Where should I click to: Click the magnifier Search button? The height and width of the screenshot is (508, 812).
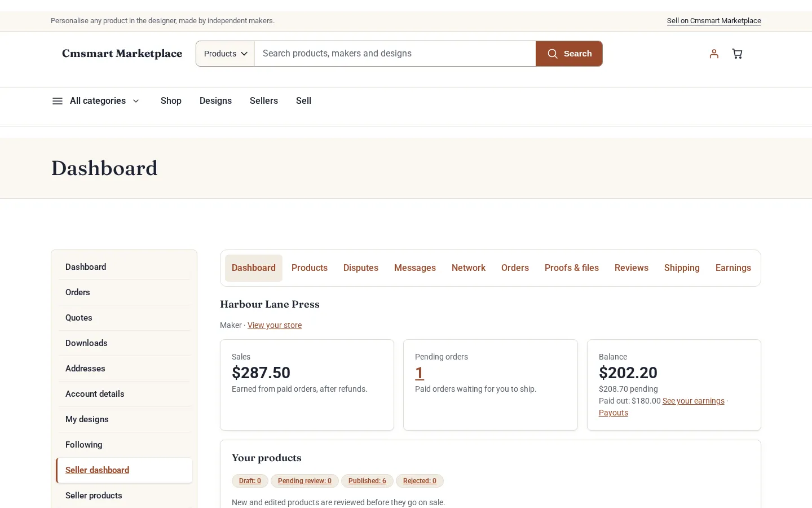coord(569,54)
